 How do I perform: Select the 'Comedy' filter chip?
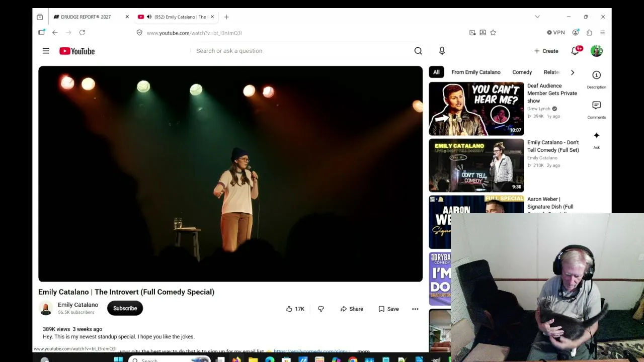pyautogui.click(x=522, y=72)
